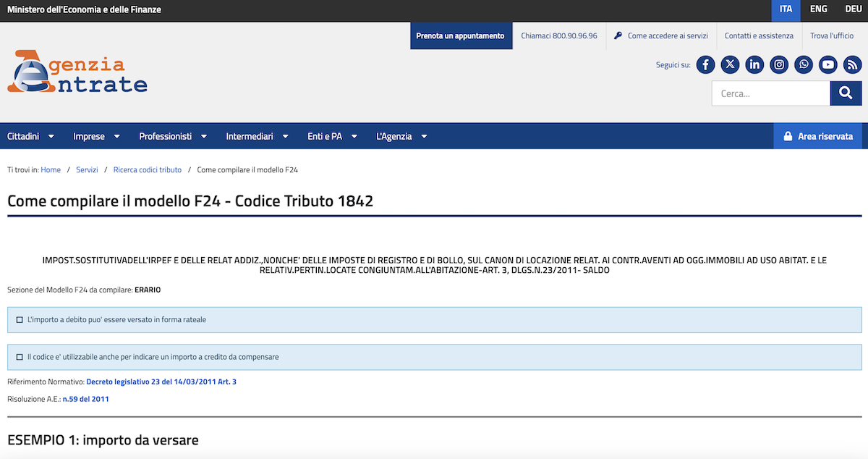The height and width of the screenshot is (459, 868).
Task: Open the LinkedIn social icon
Action: 754,64
